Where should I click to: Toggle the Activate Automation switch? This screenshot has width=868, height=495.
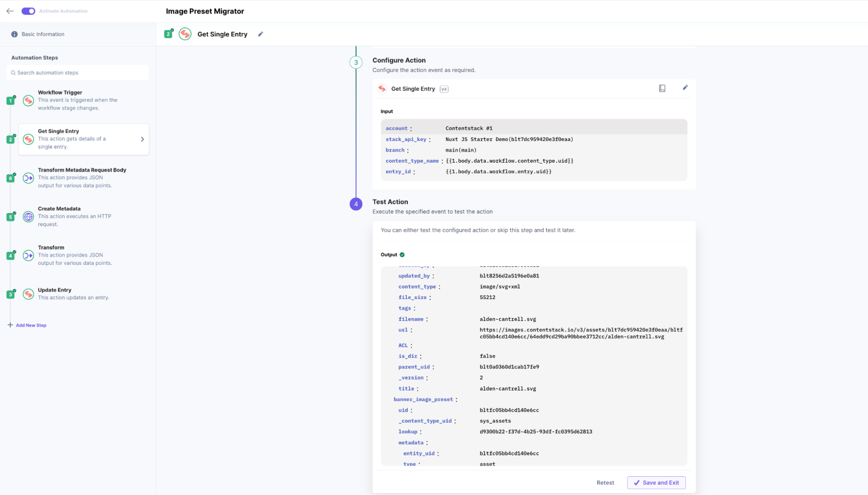point(28,11)
